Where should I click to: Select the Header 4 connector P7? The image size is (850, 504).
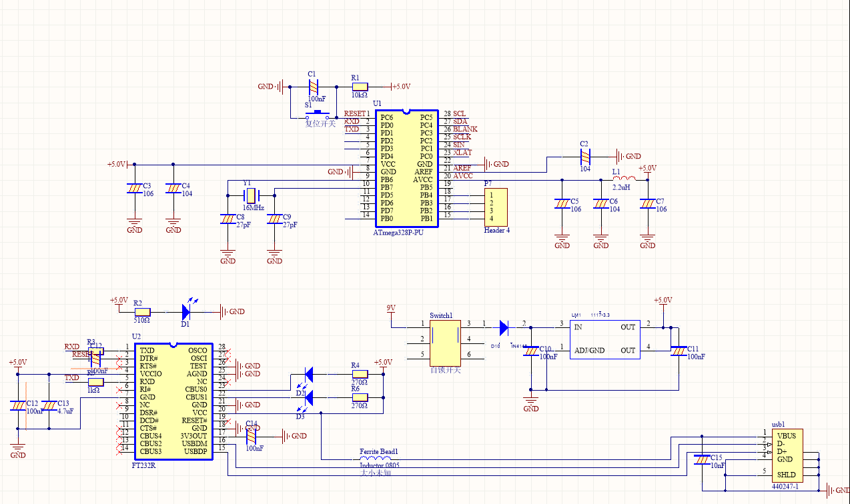tap(496, 207)
